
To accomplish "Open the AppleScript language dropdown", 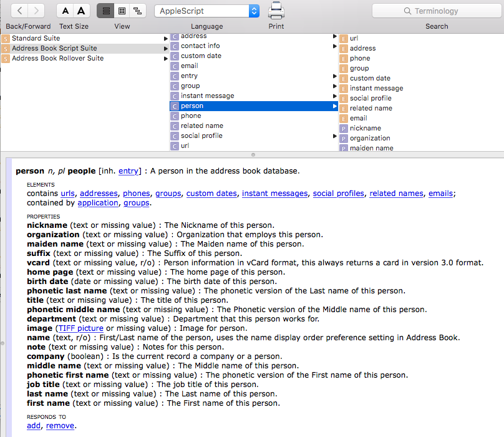I will click(x=207, y=11).
